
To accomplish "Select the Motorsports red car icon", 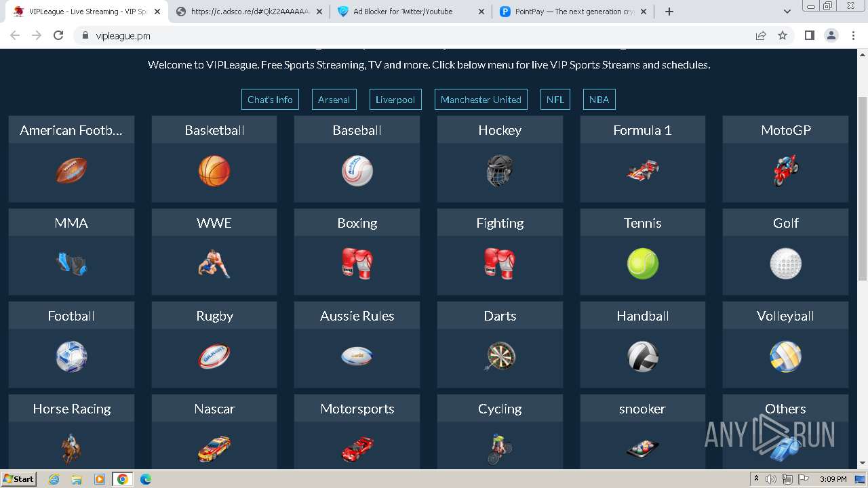I will (x=357, y=449).
